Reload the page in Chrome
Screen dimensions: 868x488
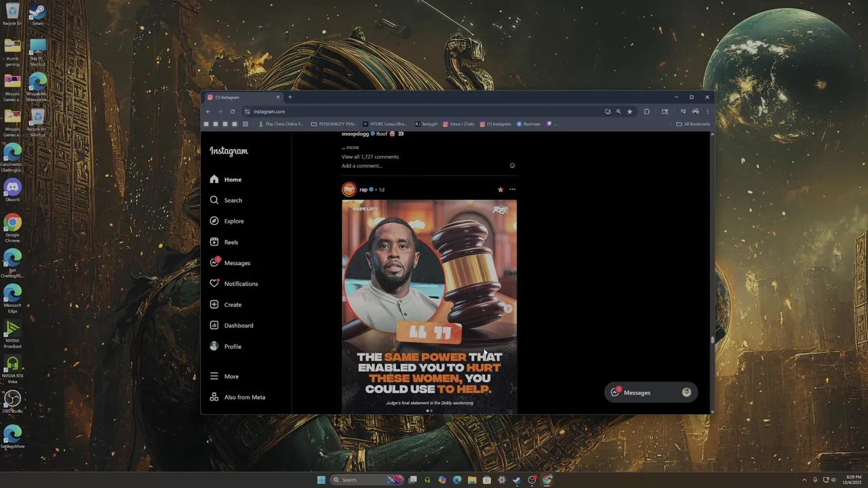233,112
